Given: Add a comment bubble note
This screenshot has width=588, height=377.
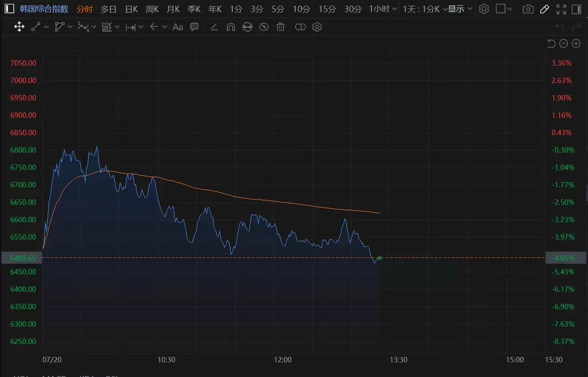Looking at the screenshot, I should 194,27.
